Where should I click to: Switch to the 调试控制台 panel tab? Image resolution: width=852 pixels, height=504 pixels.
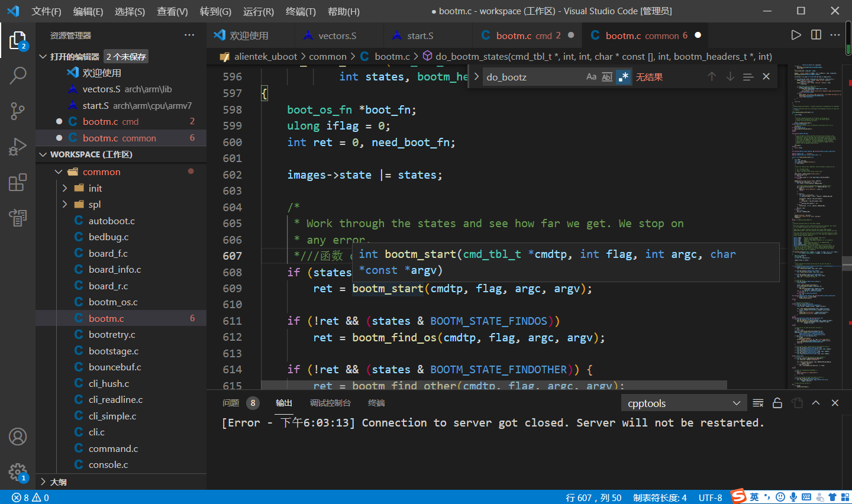[x=330, y=403]
